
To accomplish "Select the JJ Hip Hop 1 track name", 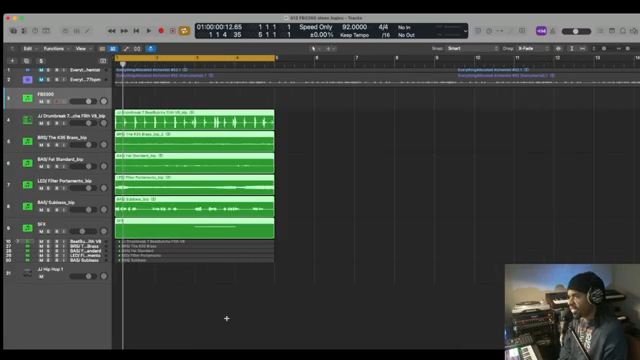I will coord(50,269).
